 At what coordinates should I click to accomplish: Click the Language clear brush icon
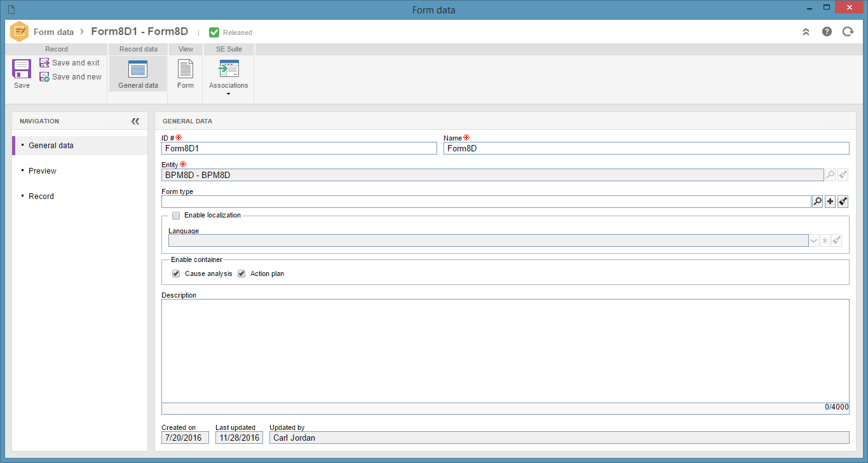click(x=837, y=240)
